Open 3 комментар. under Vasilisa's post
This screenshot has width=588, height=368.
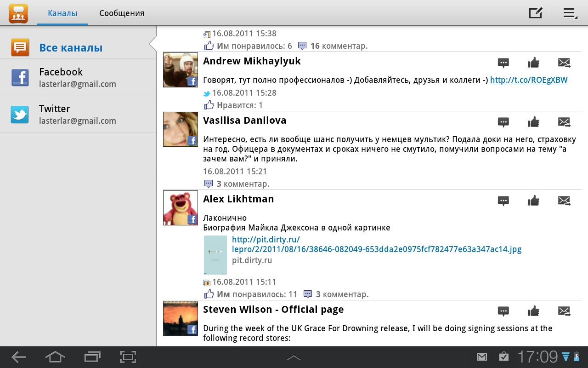click(x=237, y=184)
